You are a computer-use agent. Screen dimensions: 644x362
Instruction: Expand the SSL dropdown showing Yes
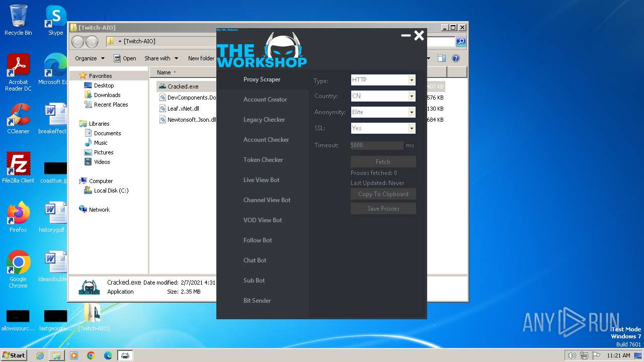412,128
